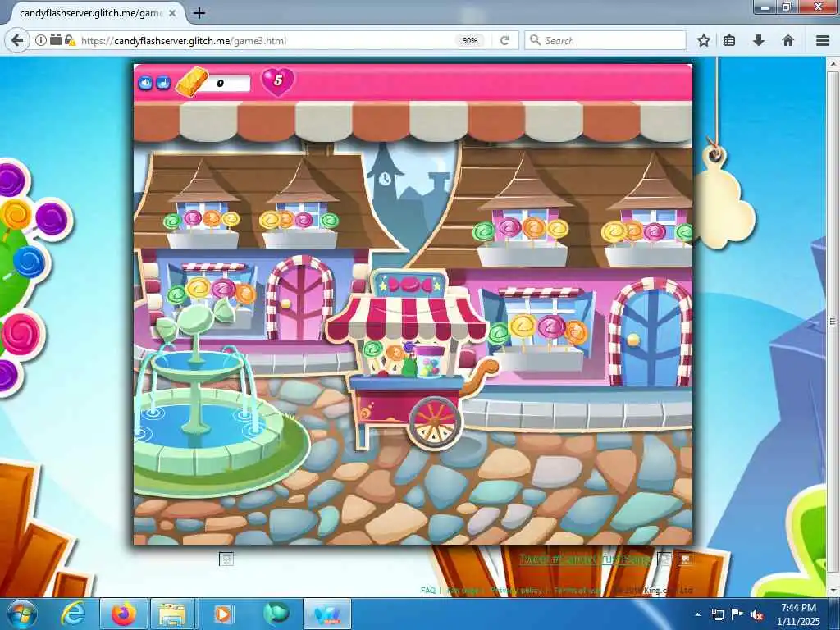
Task: Click into the Search box
Action: coord(605,41)
